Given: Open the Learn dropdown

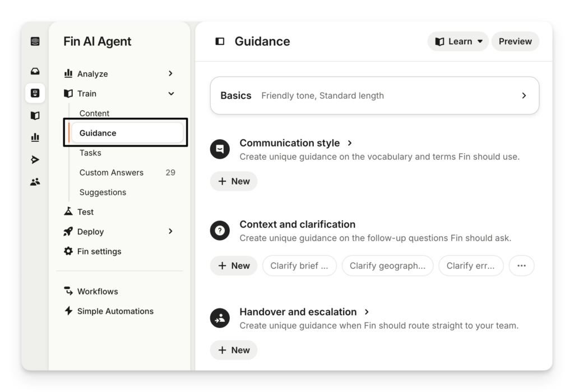Looking at the screenshot, I should [x=458, y=41].
